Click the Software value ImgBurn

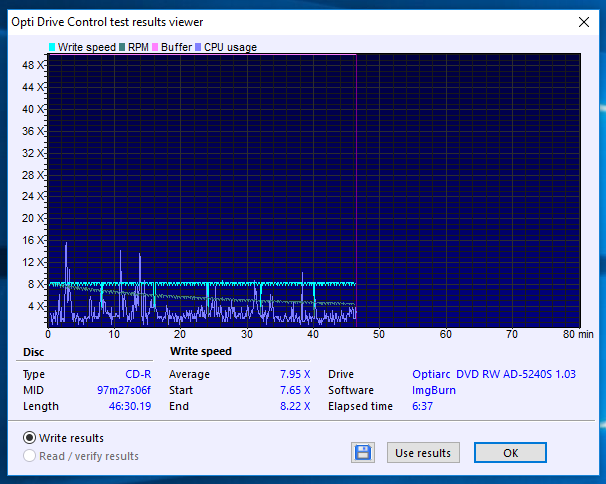(434, 390)
